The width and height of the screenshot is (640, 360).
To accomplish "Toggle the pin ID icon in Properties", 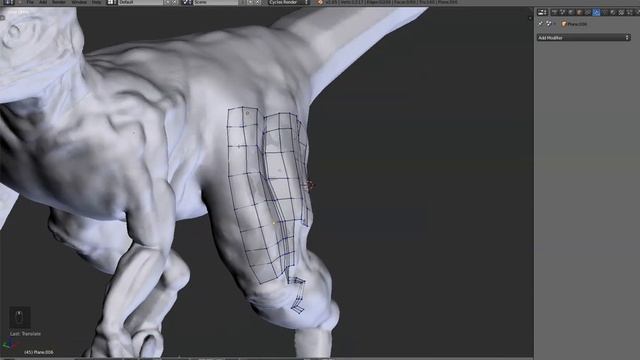I will (x=540, y=24).
